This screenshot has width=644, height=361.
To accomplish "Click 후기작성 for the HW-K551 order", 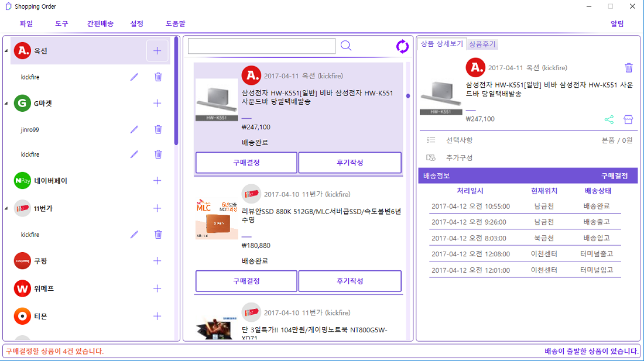I will [350, 163].
